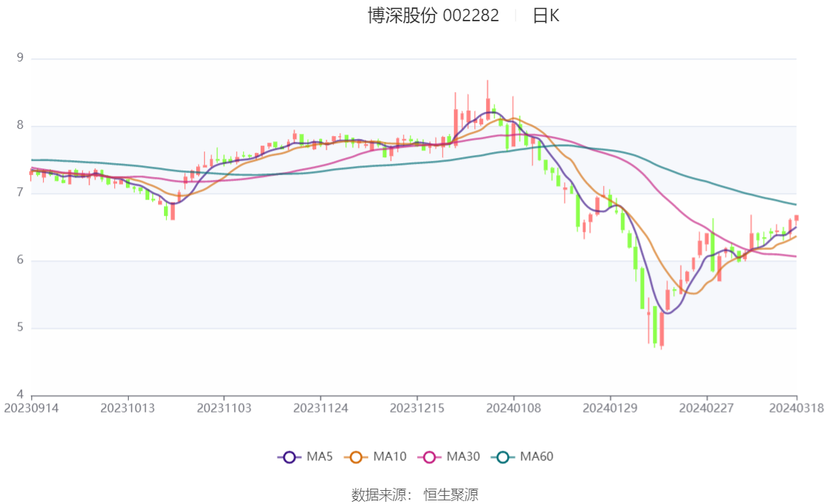Click the x-axis date label 20231013
Viewport: 830px width, 504px height.
click(x=127, y=408)
